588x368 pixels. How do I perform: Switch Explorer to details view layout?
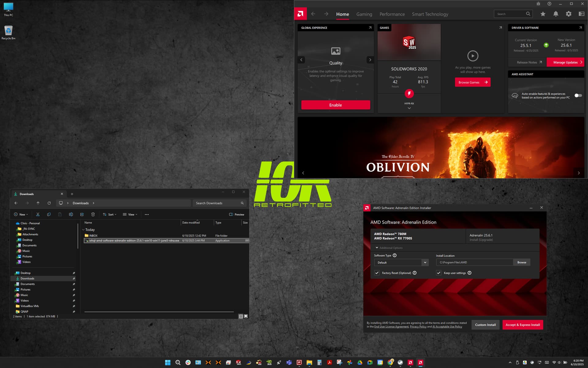(241, 316)
